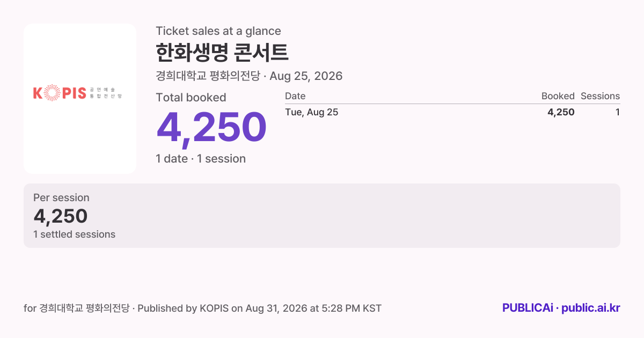The width and height of the screenshot is (644, 338).
Task: Click Ticket sales at a glance heading
Action: tap(218, 31)
